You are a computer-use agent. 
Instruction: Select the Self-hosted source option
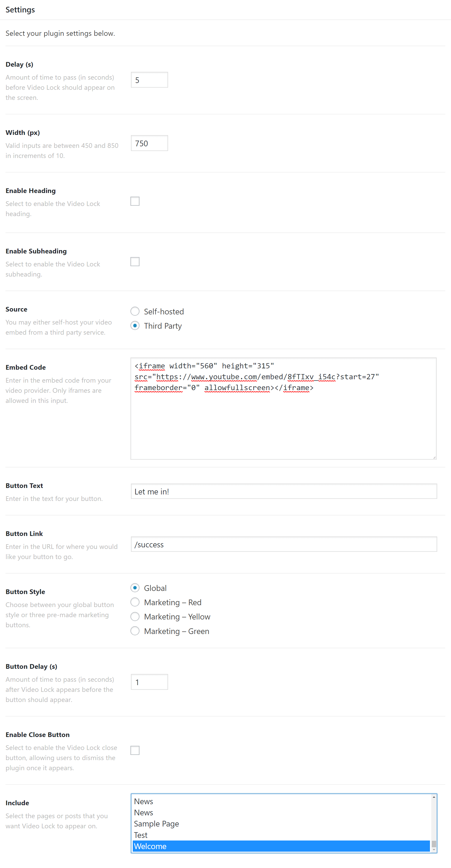[135, 311]
